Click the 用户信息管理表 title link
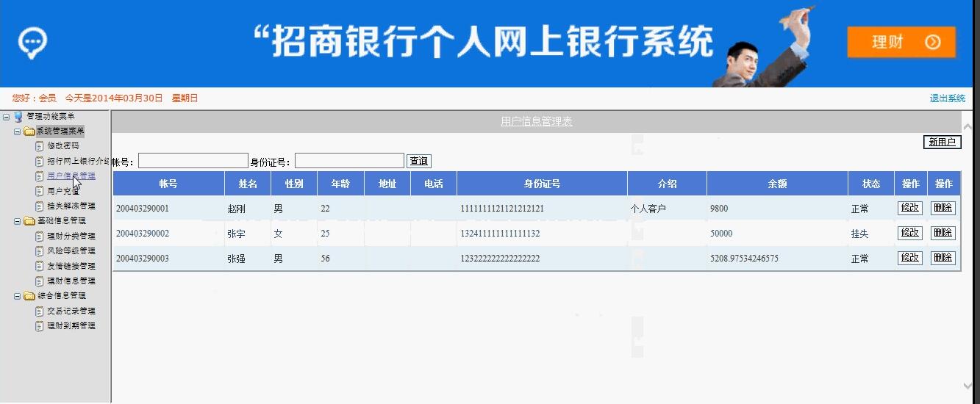Viewport: 980px width, 404px height. 537,122
